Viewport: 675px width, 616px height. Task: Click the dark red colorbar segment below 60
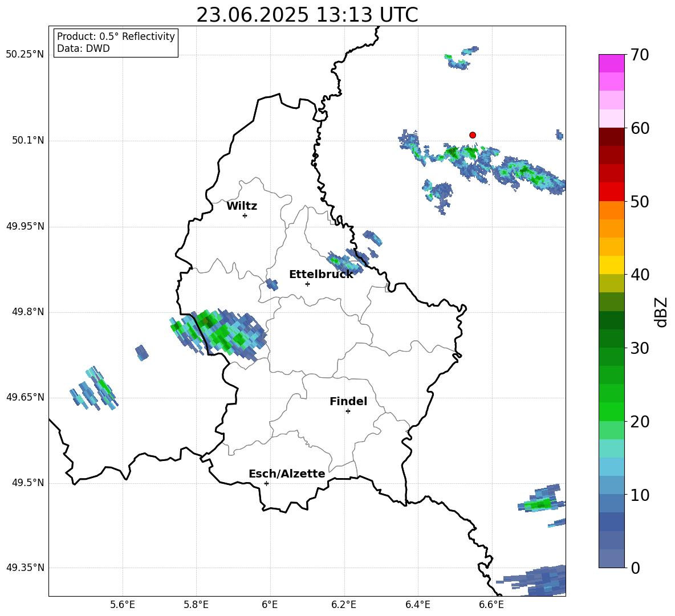click(611, 137)
